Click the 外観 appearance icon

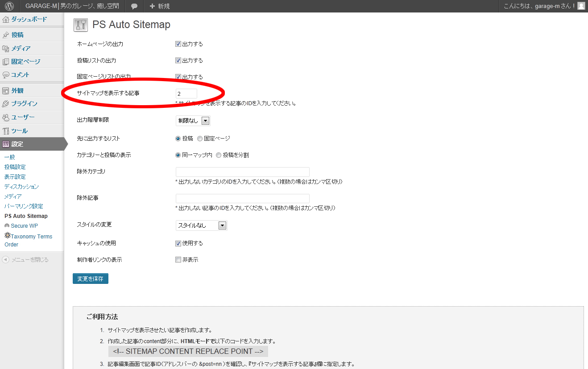[x=5, y=90]
